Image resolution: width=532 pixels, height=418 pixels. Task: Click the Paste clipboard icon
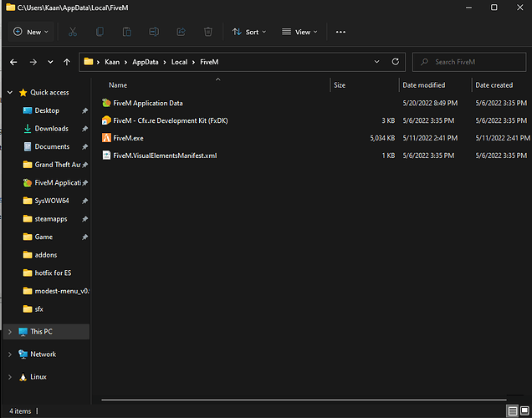[x=127, y=32]
